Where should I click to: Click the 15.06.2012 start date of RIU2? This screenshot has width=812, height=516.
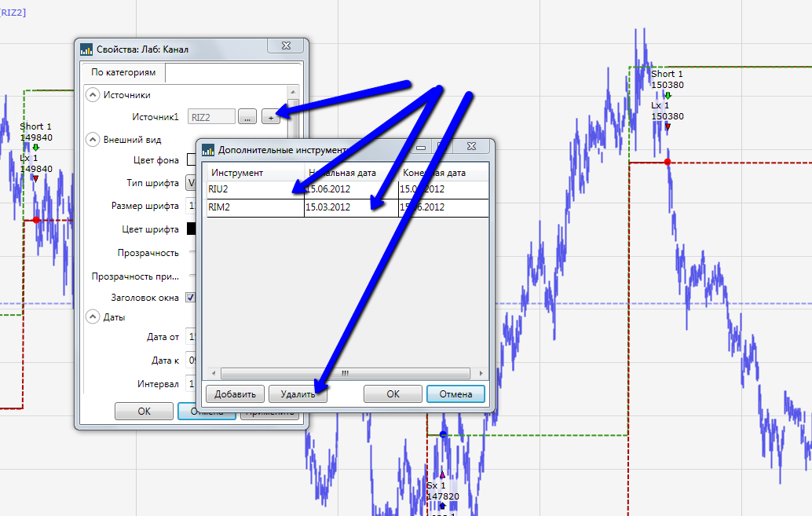point(327,189)
